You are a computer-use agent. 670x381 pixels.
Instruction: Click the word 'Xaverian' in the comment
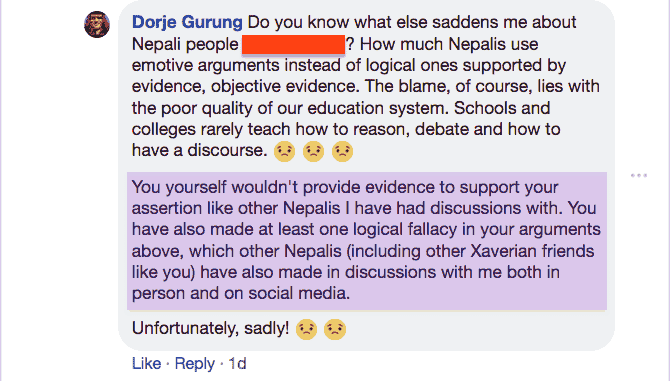click(503, 251)
